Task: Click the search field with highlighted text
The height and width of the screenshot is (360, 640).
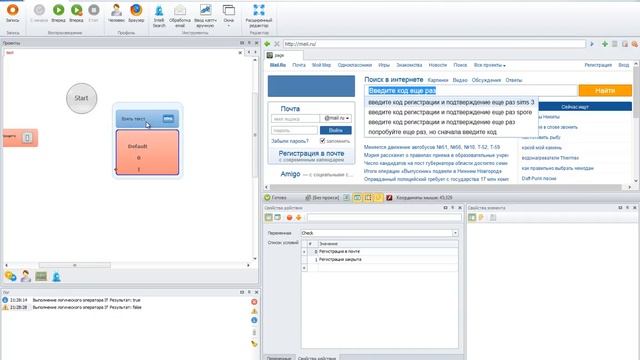Action: (x=471, y=90)
